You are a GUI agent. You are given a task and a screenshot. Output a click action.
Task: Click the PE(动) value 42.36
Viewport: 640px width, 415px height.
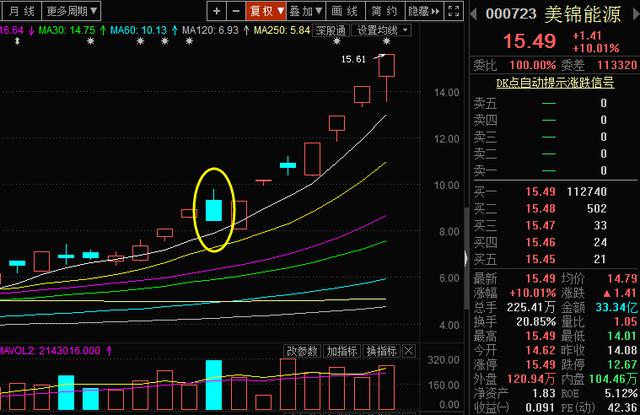pos(622,407)
